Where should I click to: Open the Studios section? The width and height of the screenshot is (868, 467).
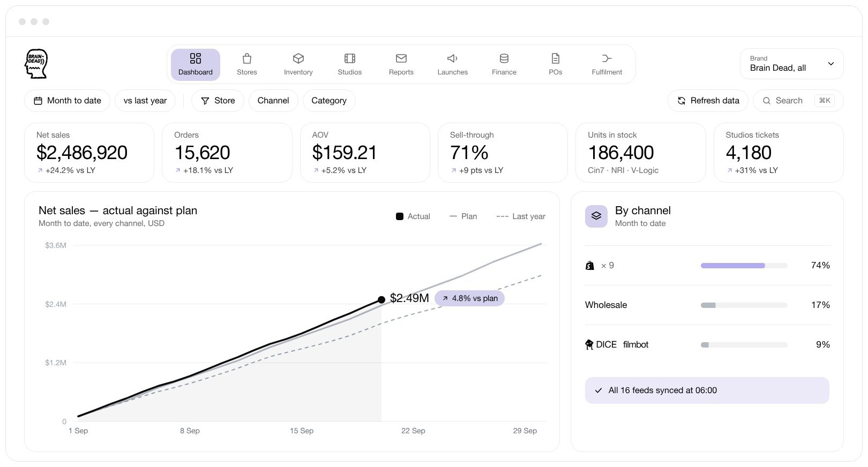[x=350, y=65]
